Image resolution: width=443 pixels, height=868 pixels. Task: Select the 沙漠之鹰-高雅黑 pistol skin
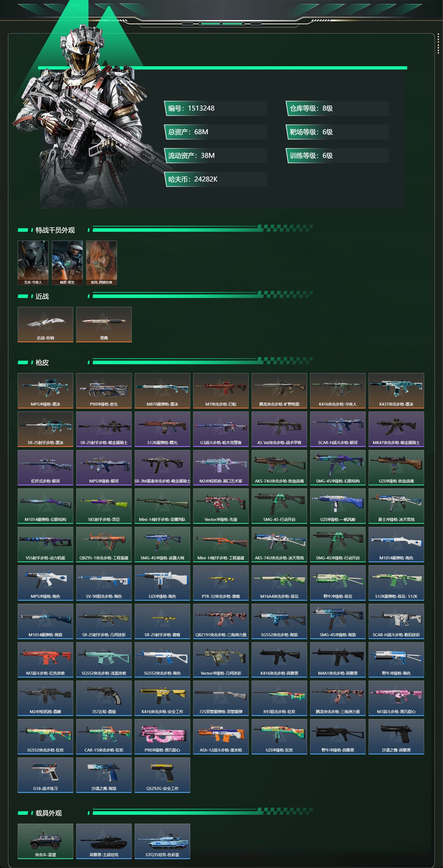[x=396, y=736]
